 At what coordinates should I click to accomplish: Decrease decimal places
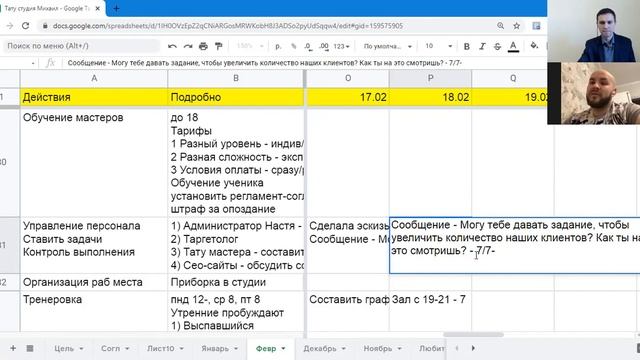(308, 47)
